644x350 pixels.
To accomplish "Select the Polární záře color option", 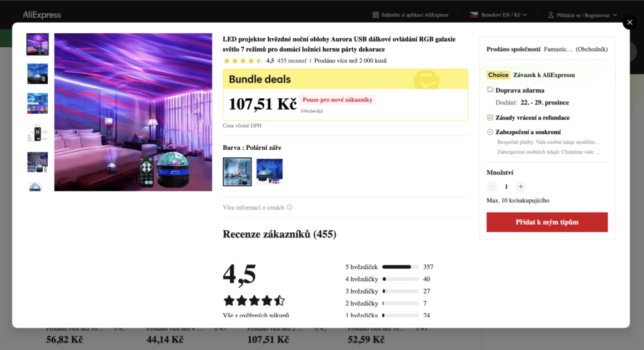I will (x=237, y=172).
